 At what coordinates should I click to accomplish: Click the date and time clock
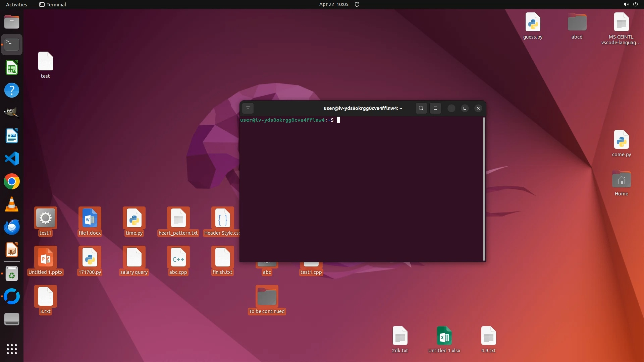pyautogui.click(x=333, y=4)
